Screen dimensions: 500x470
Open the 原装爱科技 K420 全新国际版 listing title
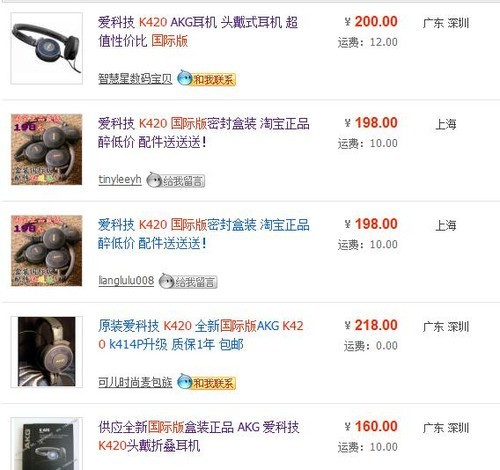201,335
